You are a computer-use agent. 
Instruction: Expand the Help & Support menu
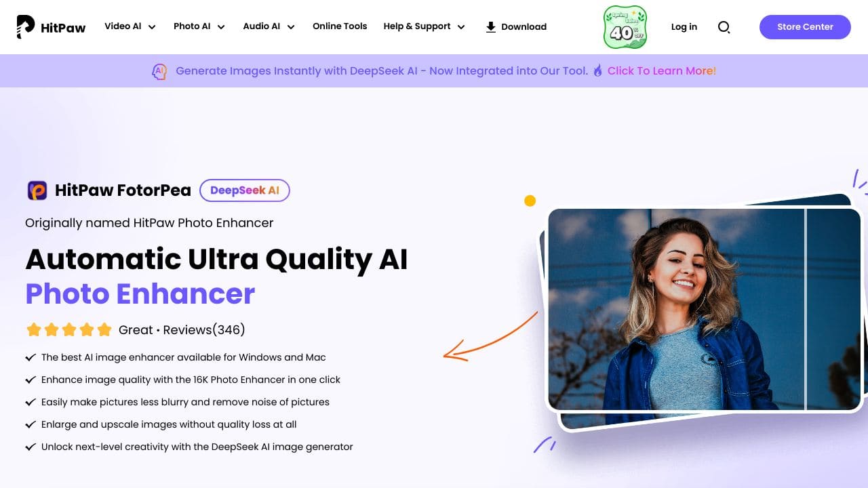425,26
